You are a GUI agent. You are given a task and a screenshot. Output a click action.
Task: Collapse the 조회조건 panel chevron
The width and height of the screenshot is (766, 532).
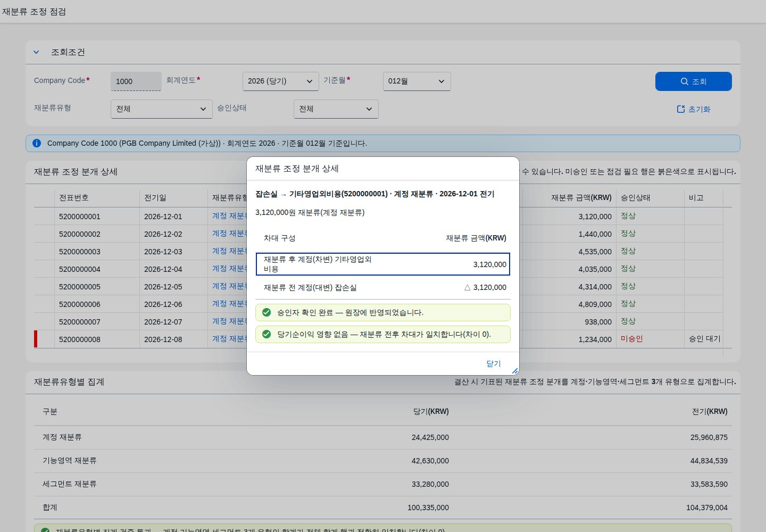click(36, 52)
